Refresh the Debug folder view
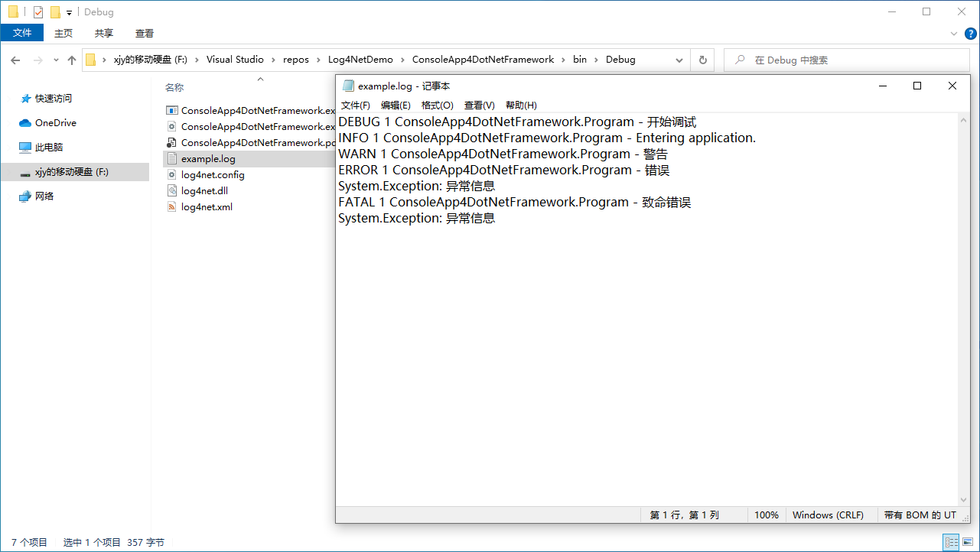The image size is (980, 552). [x=702, y=60]
